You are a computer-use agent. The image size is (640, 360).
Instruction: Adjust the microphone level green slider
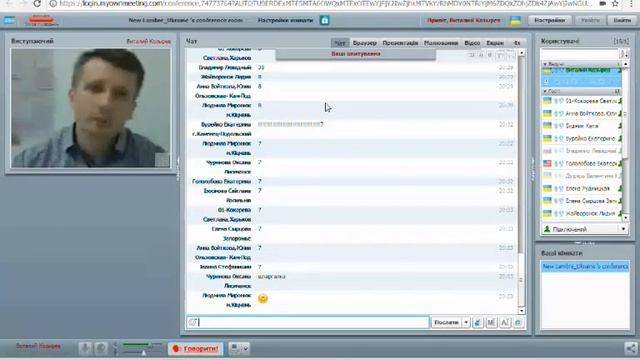pos(142,345)
